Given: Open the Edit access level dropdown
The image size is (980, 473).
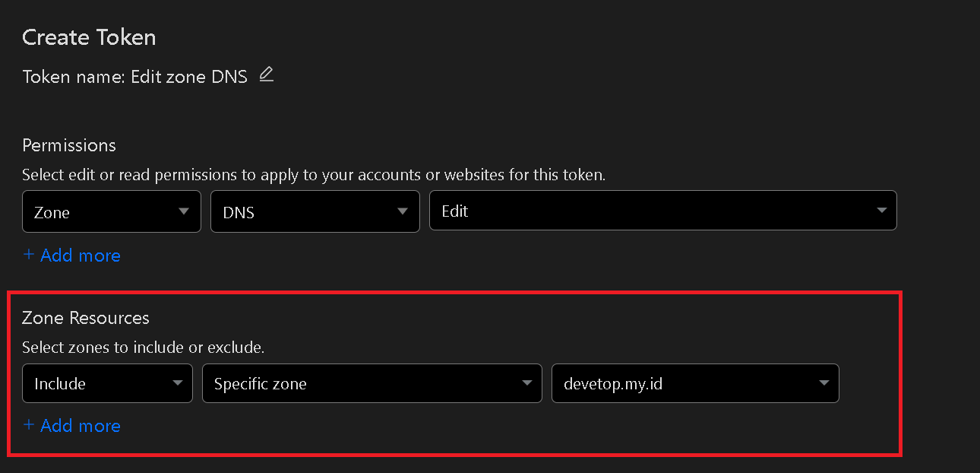Looking at the screenshot, I should [662, 211].
